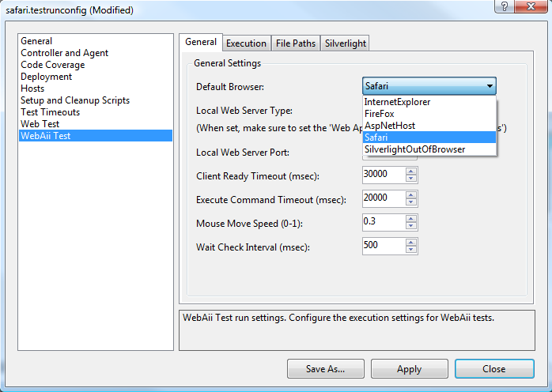Decrease Execute Command Timeout value
This screenshot has height=392, width=552.
click(x=411, y=202)
